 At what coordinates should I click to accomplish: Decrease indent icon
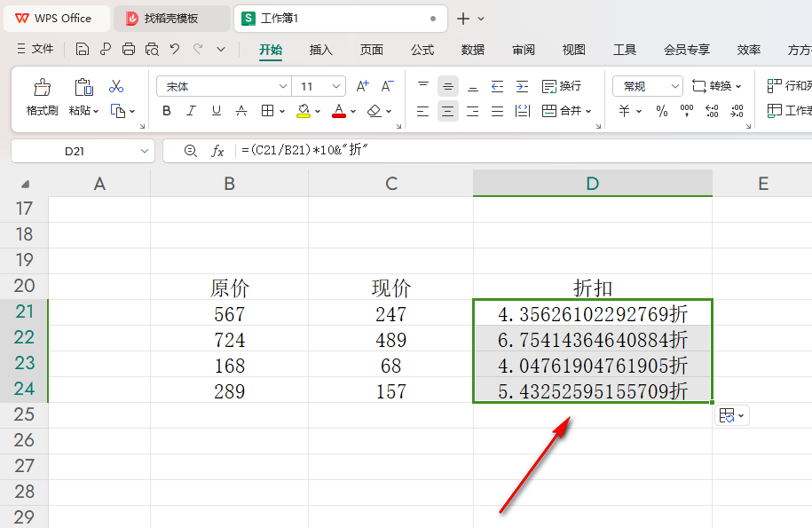tap(497, 86)
